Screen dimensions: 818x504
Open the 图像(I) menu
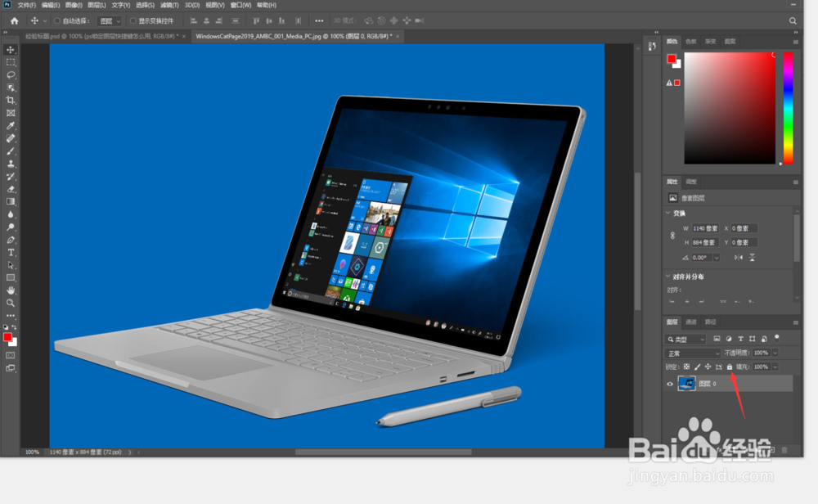[x=74, y=5]
